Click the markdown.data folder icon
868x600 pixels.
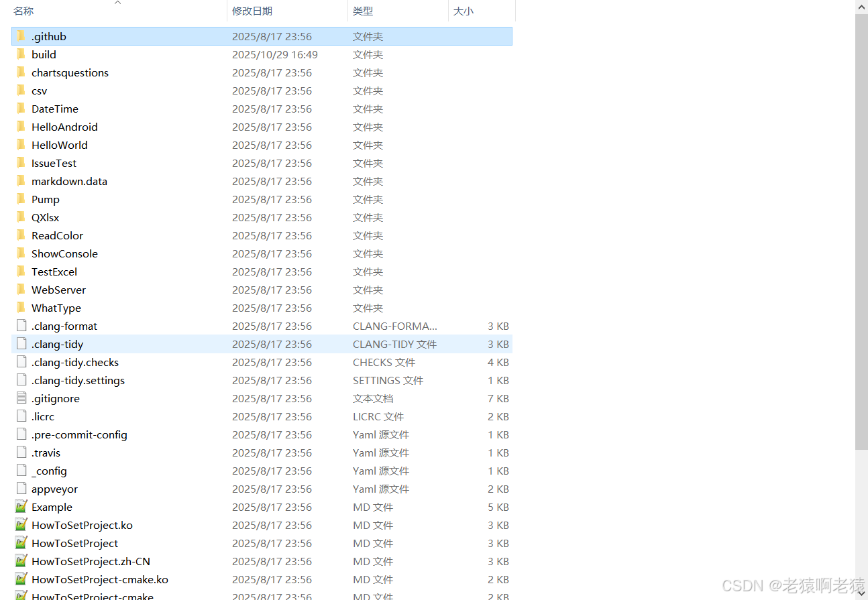(21, 181)
